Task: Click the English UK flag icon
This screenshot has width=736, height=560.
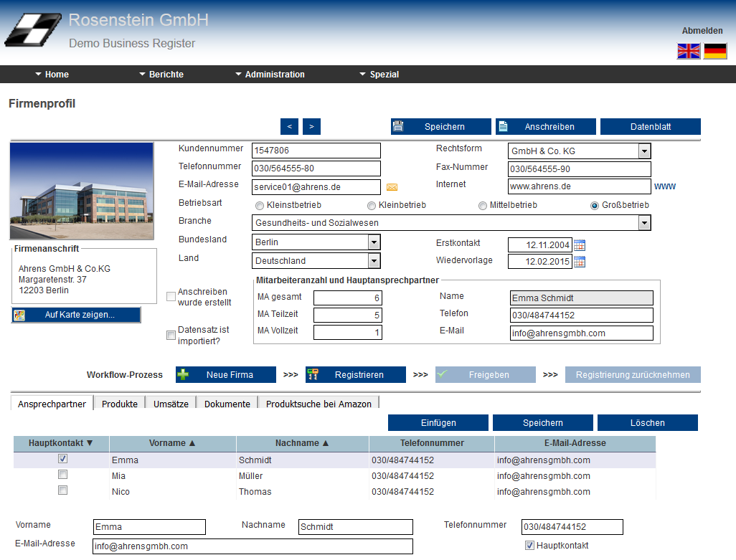Action: 689,51
